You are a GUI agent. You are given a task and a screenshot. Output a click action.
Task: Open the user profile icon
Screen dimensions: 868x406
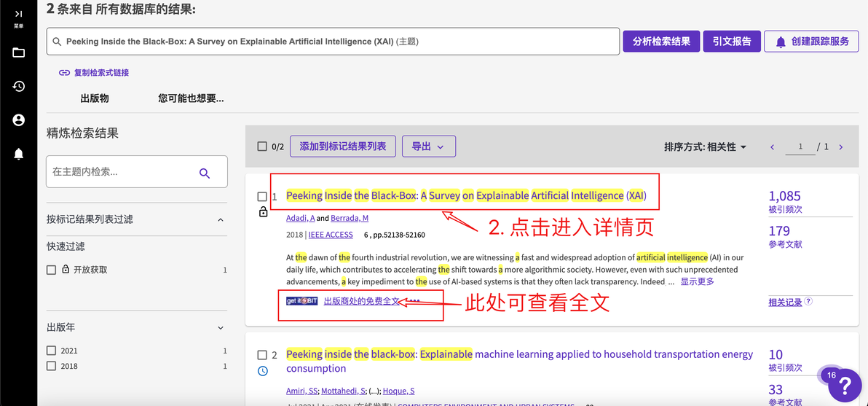[x=19, y=120]
